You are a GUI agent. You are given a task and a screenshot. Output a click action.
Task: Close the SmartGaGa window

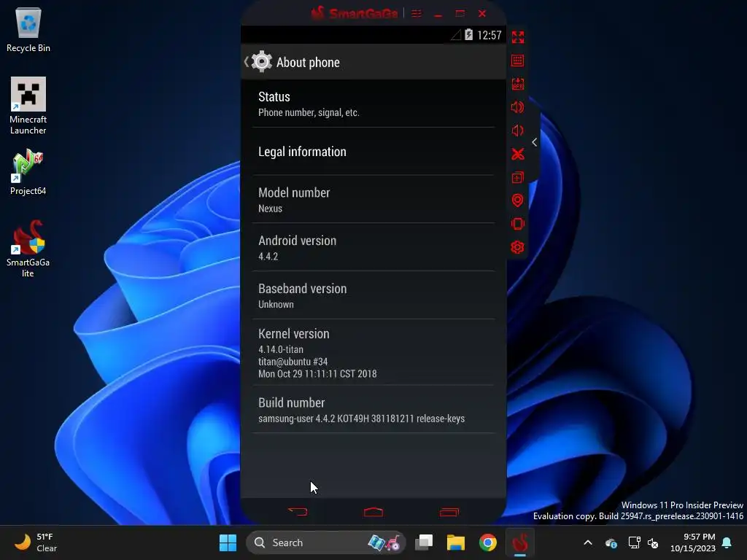coord(482,13)
